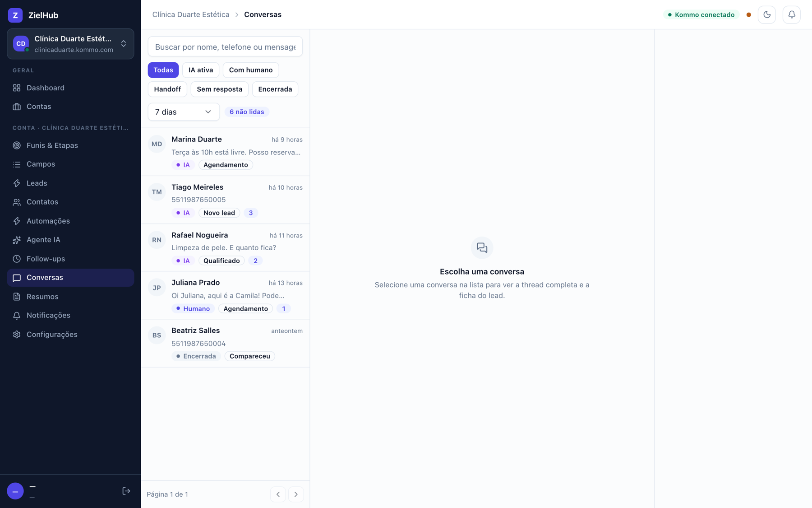This screenshot has width=812, height=508.
Task: Open the Leads menu label
Action: [x=37, y=183]
